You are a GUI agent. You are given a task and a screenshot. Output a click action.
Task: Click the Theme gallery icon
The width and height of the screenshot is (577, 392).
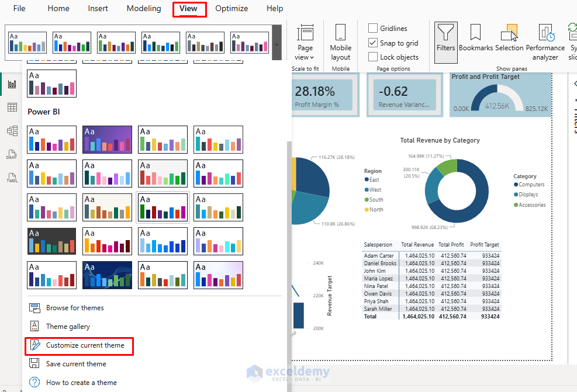[x=34, y=326]
